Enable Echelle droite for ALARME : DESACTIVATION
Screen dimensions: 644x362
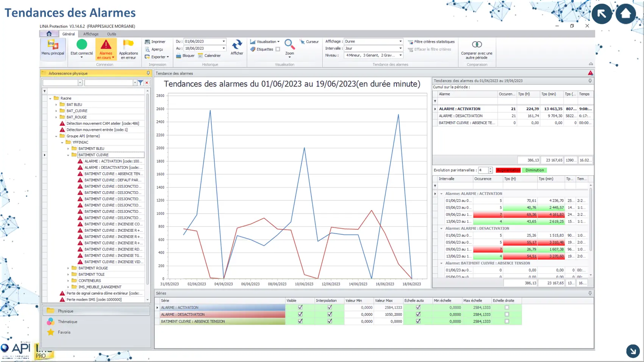507,314
